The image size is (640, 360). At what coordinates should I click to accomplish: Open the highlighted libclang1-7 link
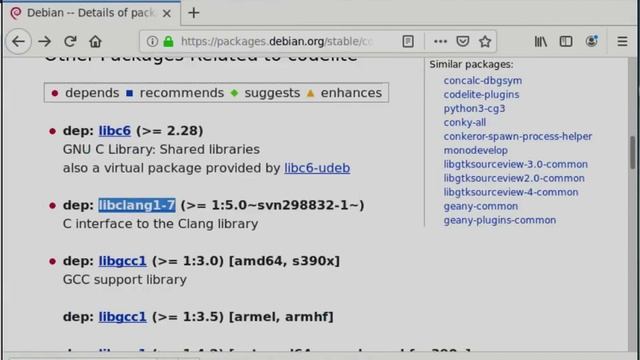click(137, 205)
